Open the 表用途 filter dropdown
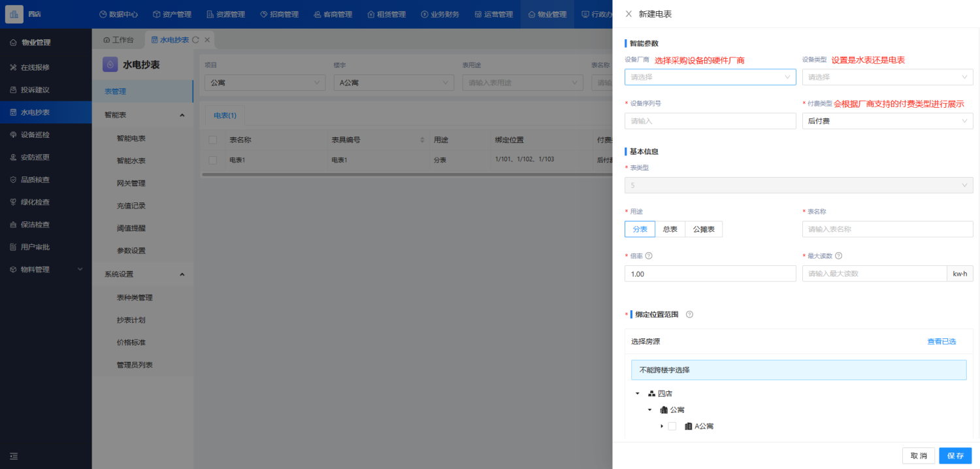The width and height of the screenshot is (980, 469). [x=523, y=83]
